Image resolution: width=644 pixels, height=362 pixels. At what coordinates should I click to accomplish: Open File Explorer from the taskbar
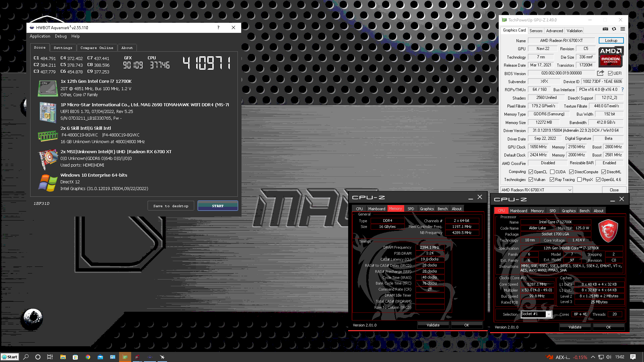tap(63, 357)
